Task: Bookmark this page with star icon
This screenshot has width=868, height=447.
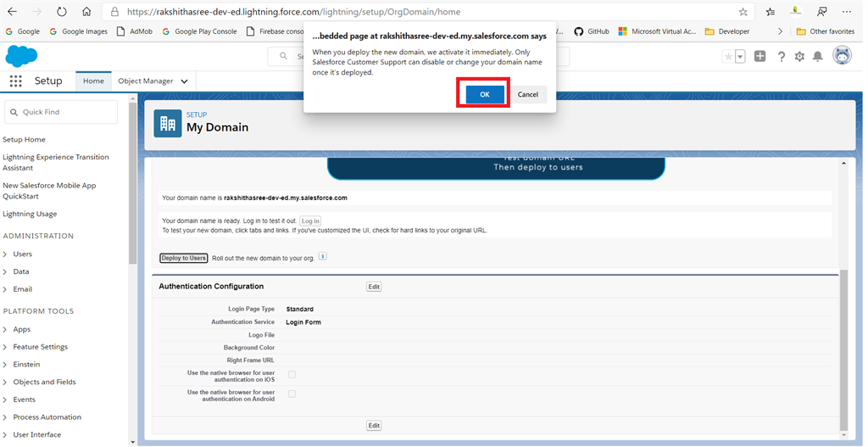Action: pyautogui.click(x=743, y=12)
